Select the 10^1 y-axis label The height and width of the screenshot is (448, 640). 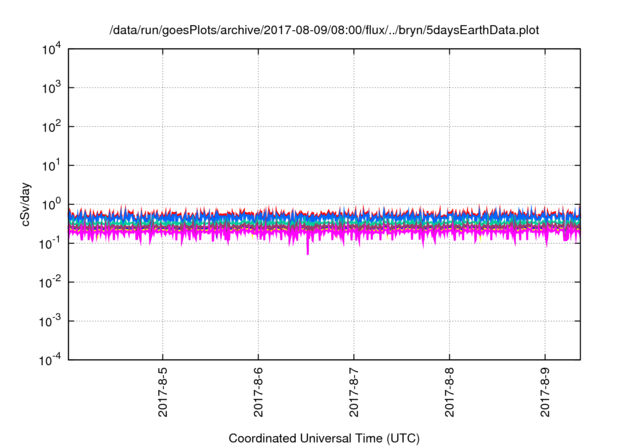coord(51,165)
